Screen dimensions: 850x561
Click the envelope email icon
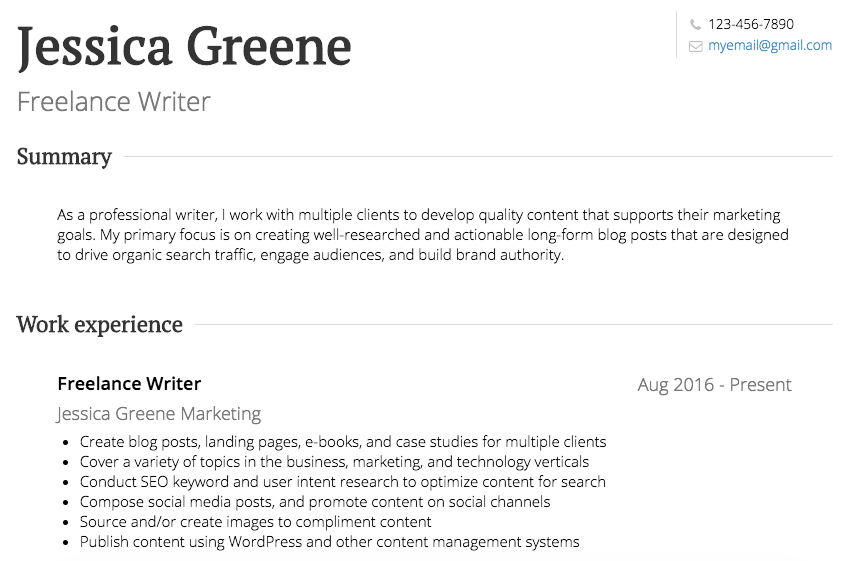pyautogui.click(x=696, y=46)
